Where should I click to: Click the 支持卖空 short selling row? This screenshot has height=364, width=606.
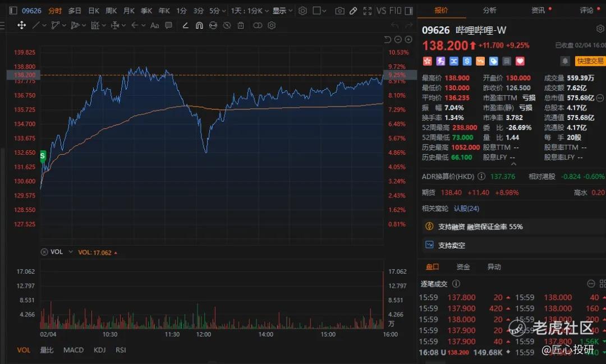coord(514,245)
